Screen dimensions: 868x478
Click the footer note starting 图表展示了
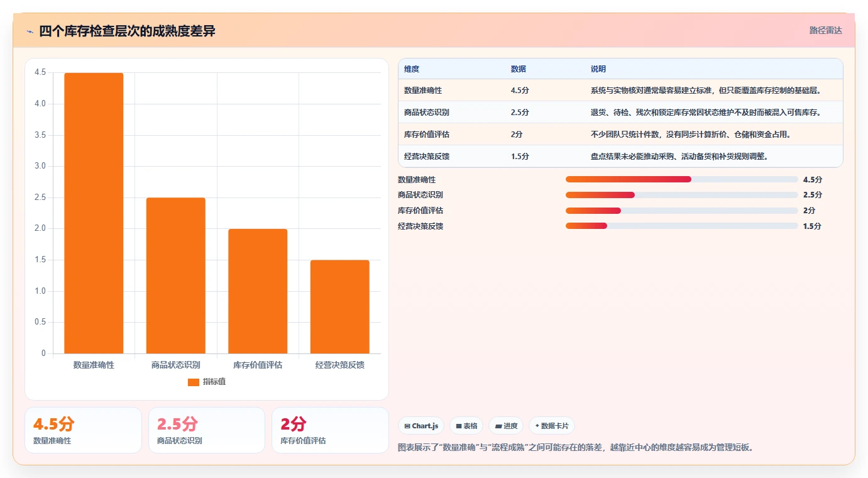point(576,448)
